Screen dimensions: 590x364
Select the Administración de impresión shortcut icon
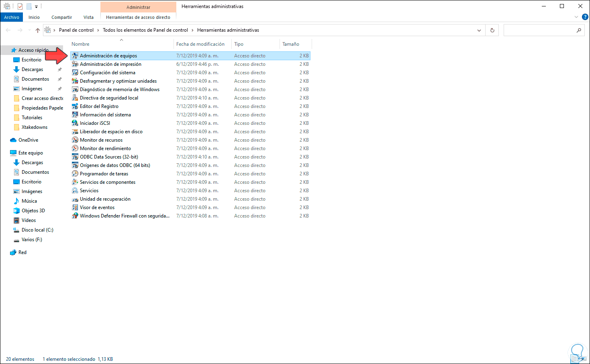coord(75,64)
